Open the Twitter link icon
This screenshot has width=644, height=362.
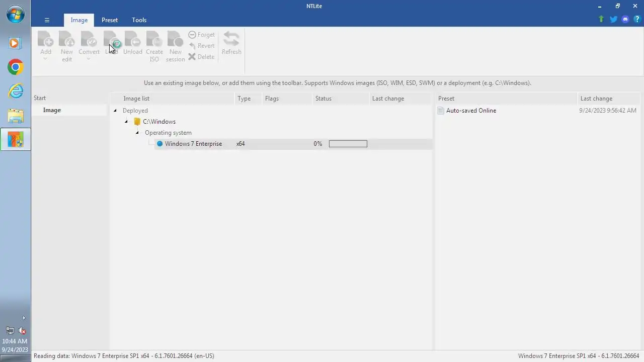point(613,19)
